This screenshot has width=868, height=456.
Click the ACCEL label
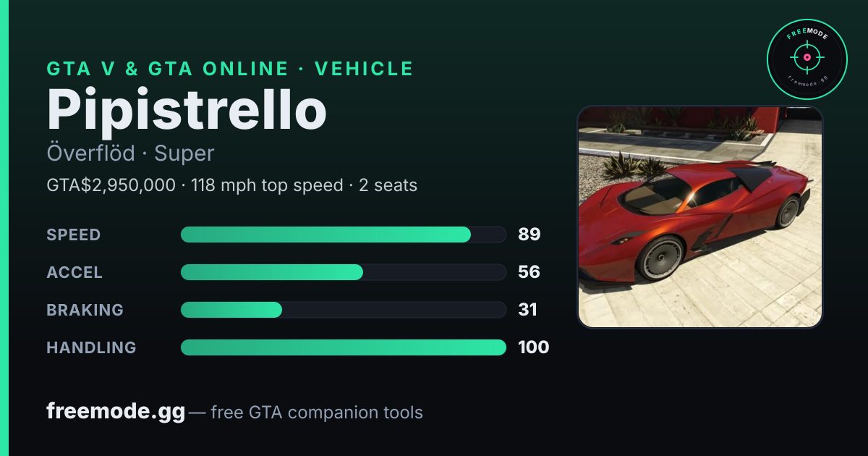pos(75,272)
